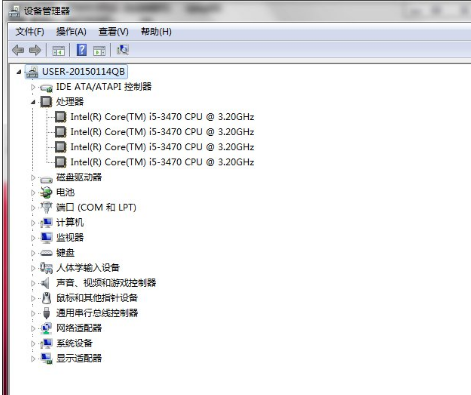Expand the IDE ATA/ATAPI 控制器 node
This screenshot has width=471, height=395.
coord(33,87)
